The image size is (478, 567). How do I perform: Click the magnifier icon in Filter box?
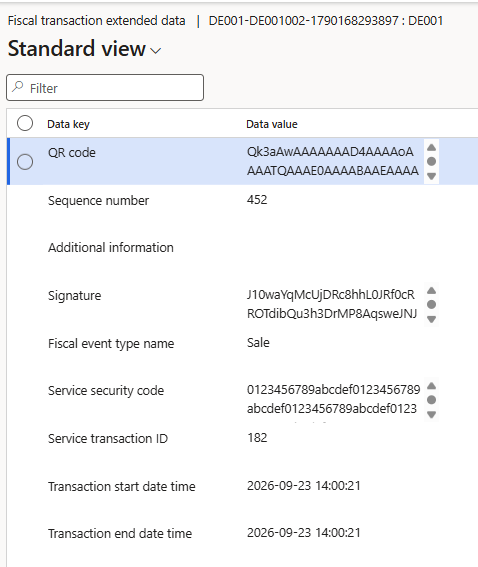17,87
